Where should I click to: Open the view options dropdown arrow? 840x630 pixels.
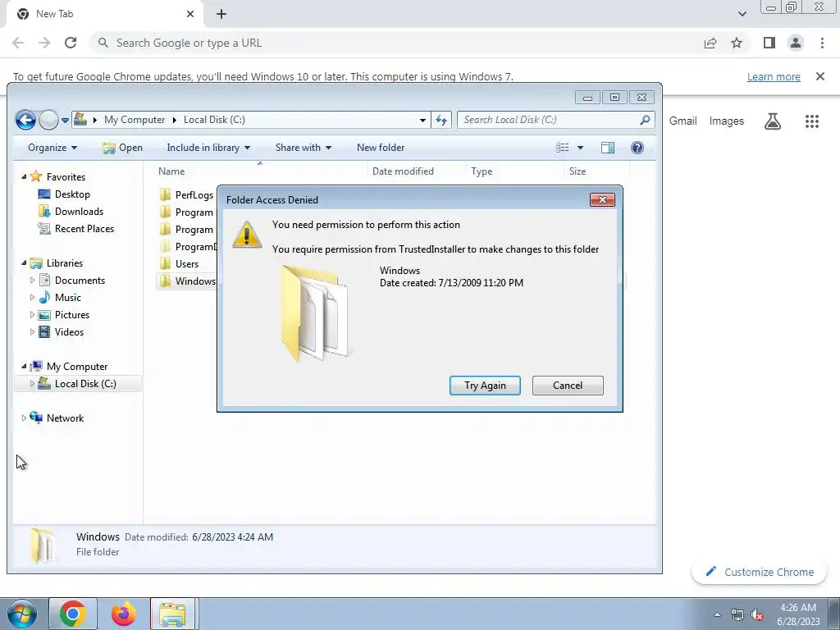pyautogui.click(x=580, y=148)
